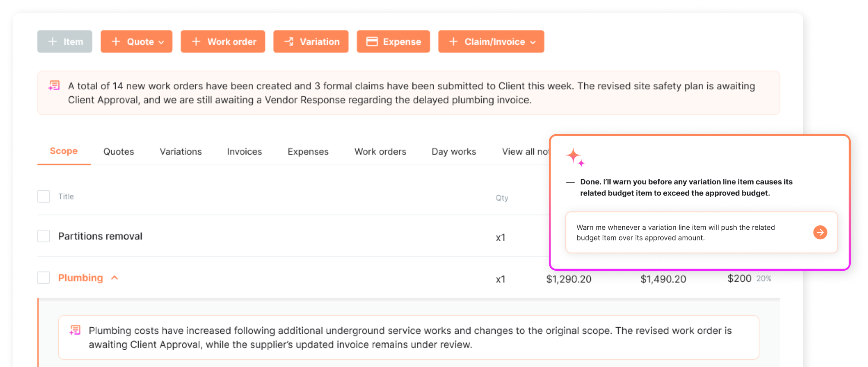868x367 pixels.
Task: Click into the AI assistant prompt field
Action: [702, 232]
